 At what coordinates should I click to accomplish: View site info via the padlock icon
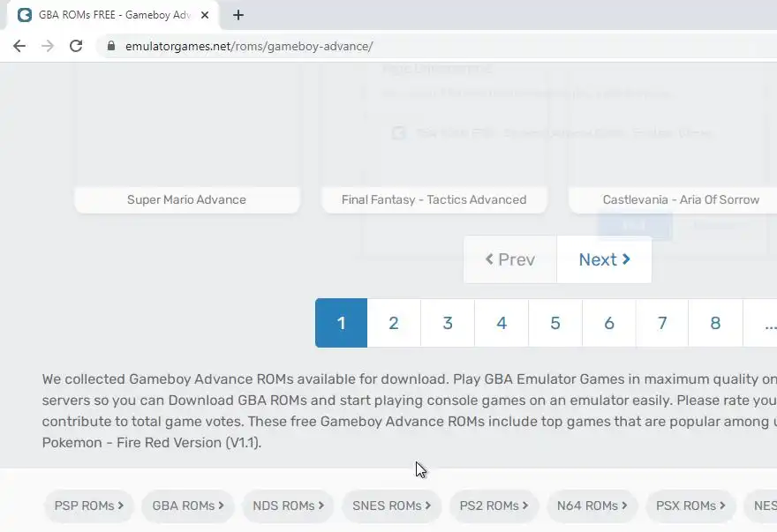[111, 46]
